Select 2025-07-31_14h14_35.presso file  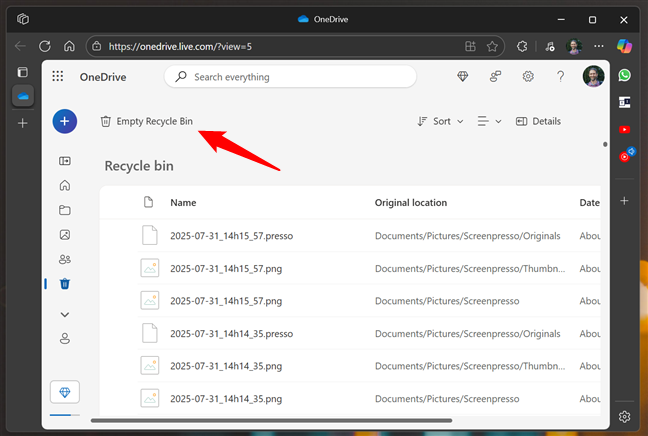tap(231, 334)
